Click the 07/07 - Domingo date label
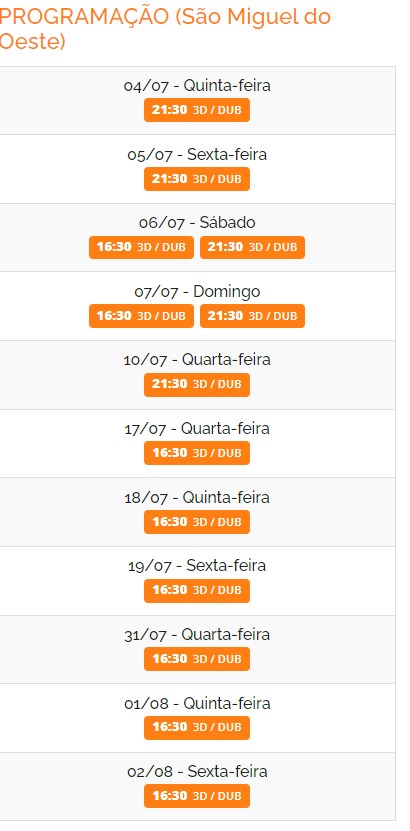The height and width of the screenshot is (831, 410). [x=197, y=291]
